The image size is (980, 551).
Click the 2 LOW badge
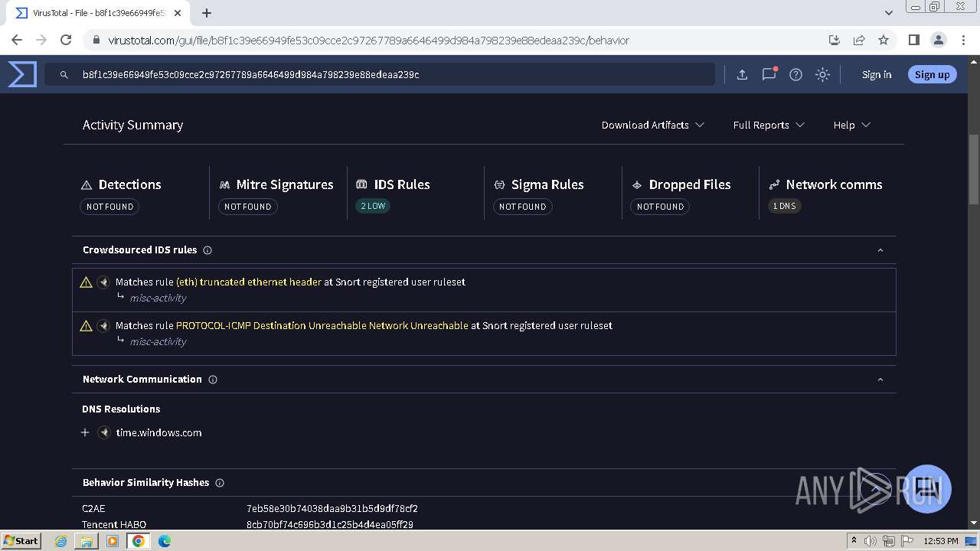[373, 206]
